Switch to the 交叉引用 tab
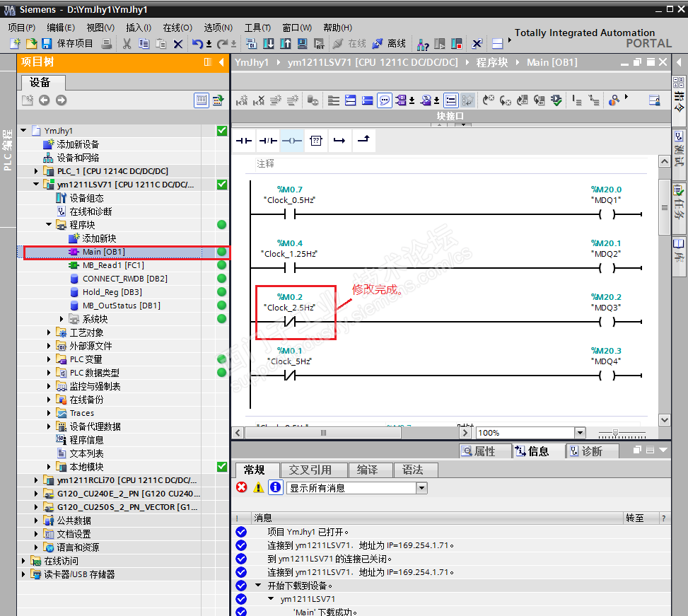Screen dimensions: 688x616 coord(314,470)
